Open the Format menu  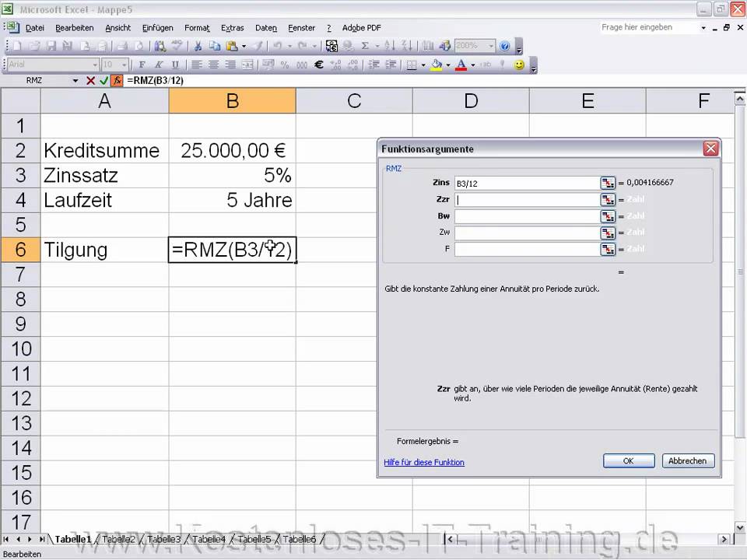[197, 28]
